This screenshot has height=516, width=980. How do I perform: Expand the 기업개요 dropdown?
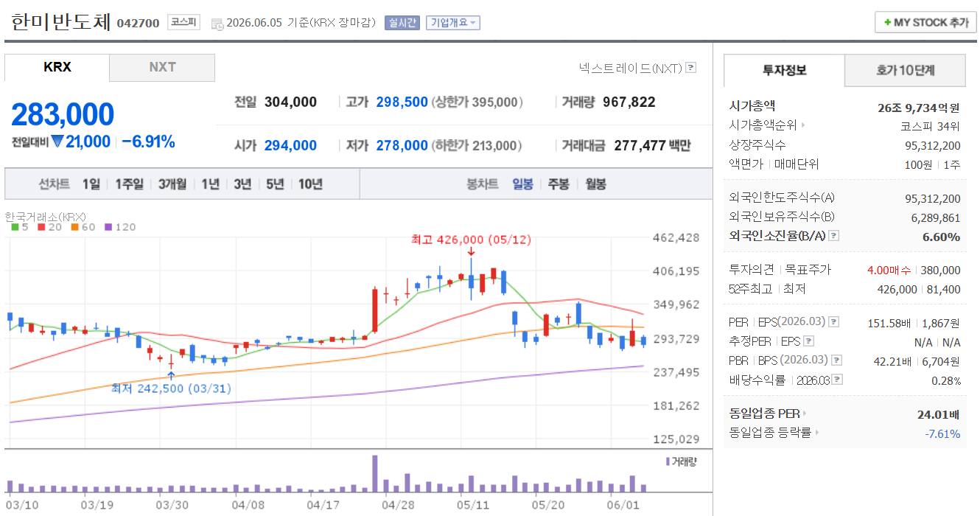(452, 23)
